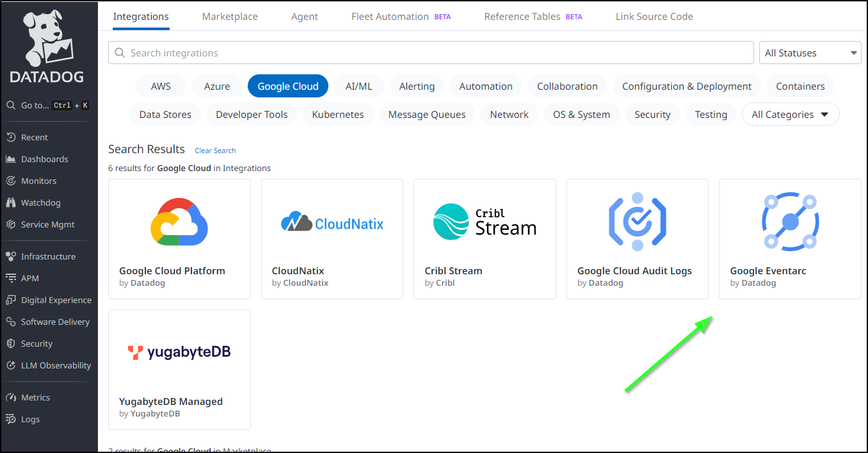Filter by the AWS category
The width and height of the screenshot is (868, 453).
(x=161, y=86)
